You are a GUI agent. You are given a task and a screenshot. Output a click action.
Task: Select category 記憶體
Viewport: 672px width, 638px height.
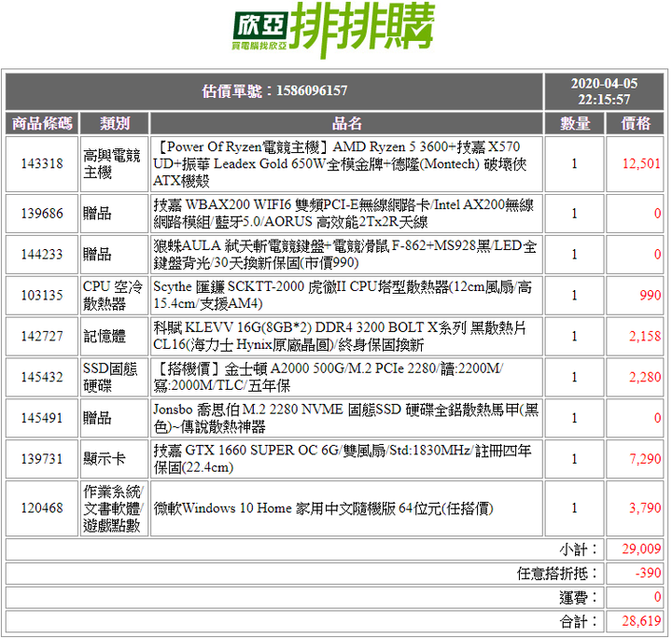tap(105, 336)
